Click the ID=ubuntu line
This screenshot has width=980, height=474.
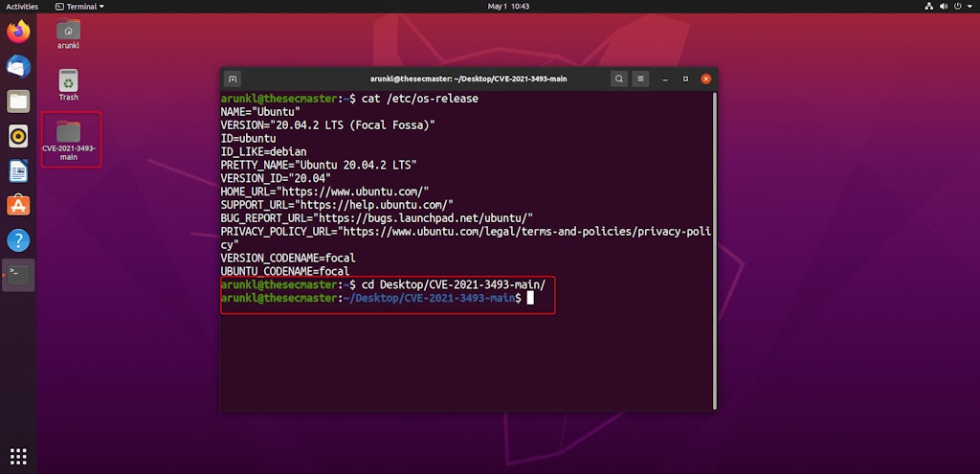point(248,138)
